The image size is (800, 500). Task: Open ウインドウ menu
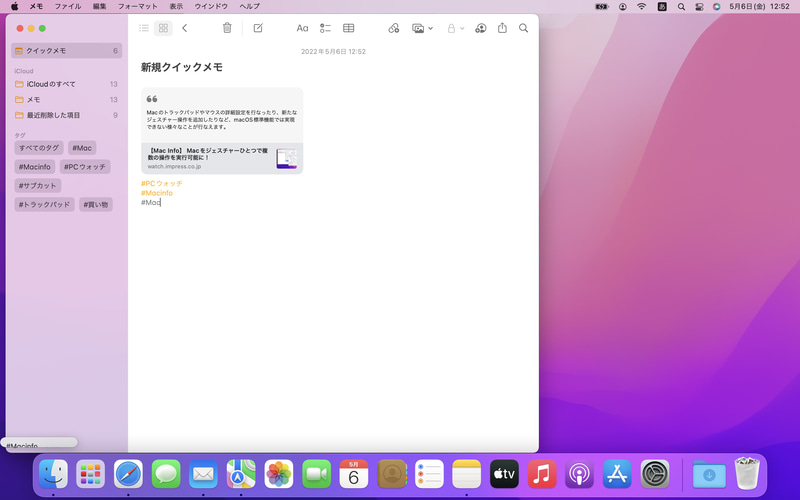211,6
